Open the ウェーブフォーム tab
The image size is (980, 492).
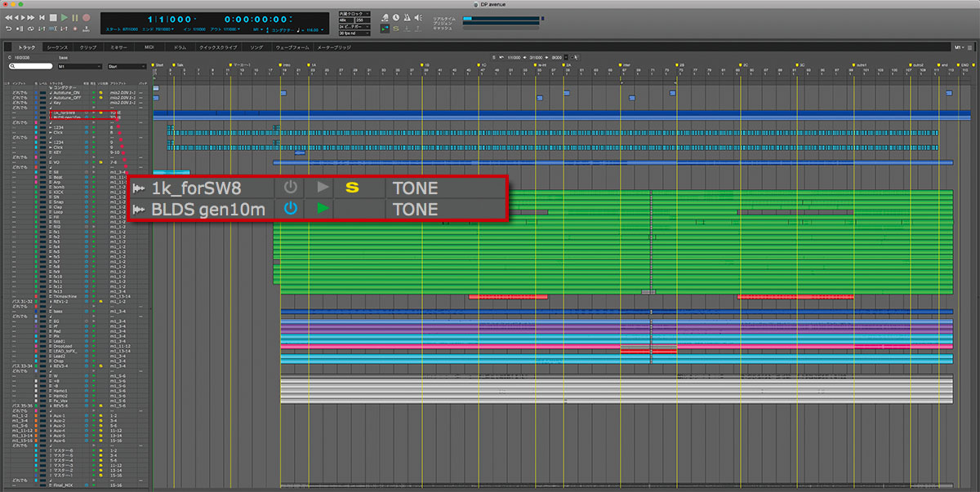click(x=292, y=47)
